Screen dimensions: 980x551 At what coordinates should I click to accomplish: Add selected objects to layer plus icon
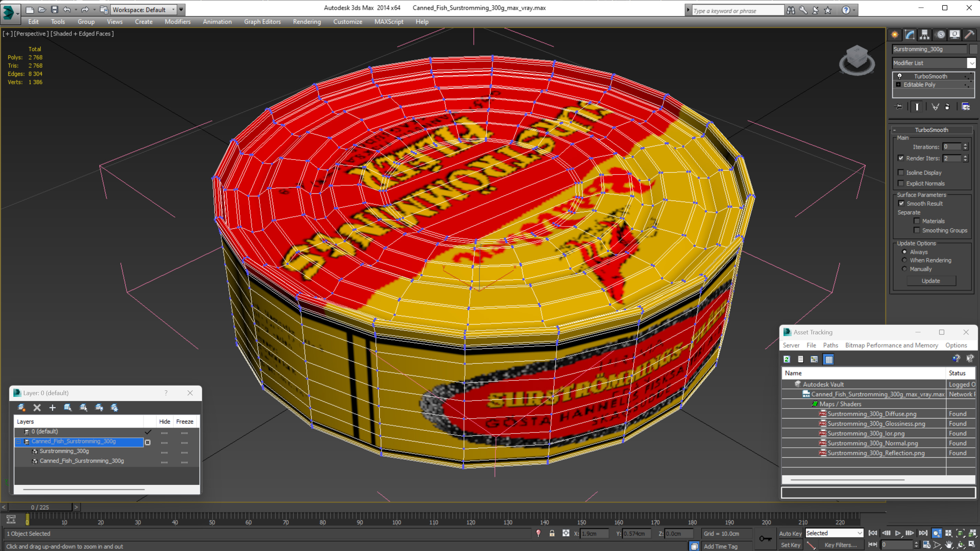(x=53, y=407)
